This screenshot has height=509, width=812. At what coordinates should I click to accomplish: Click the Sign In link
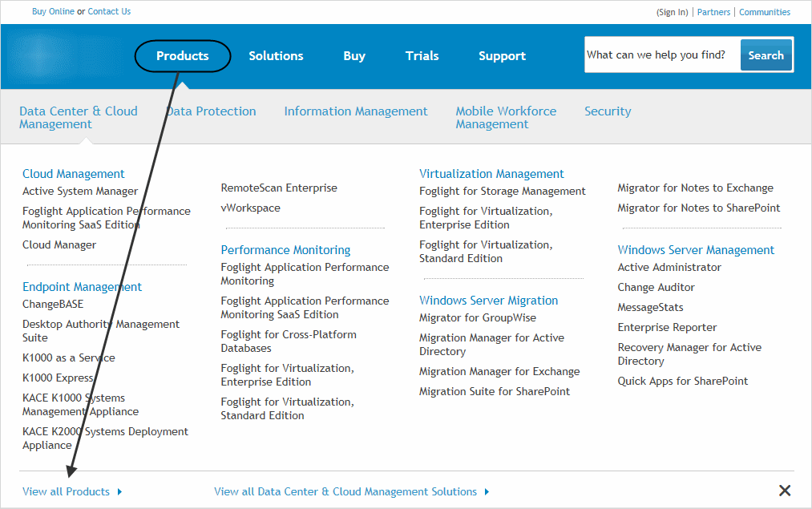[x=672, y=12]
